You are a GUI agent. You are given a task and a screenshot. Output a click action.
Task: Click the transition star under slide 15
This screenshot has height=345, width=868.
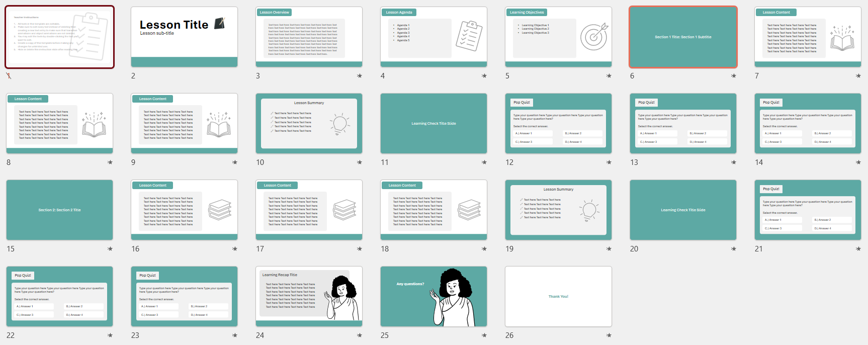coord(110,249)
